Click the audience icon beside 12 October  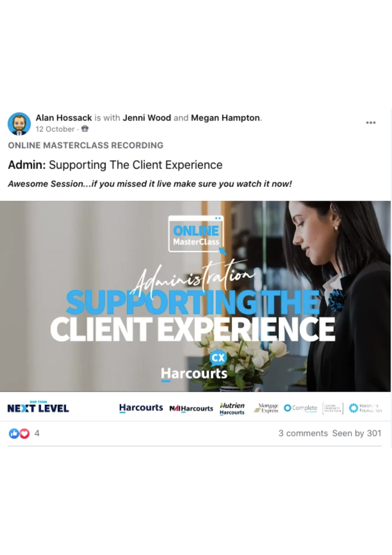(85, 129)
